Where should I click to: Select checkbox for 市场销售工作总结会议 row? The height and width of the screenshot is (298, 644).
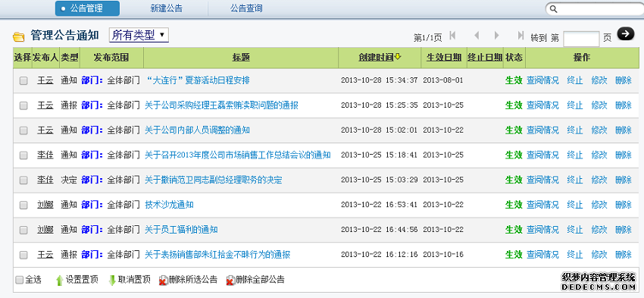point(23,155)
